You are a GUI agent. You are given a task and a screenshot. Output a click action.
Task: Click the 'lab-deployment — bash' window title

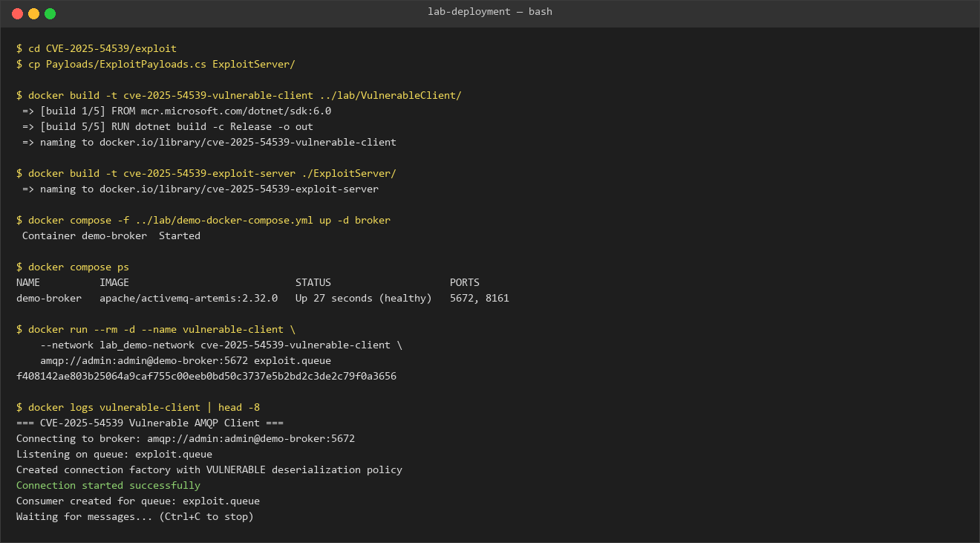[x=490, y=12]
